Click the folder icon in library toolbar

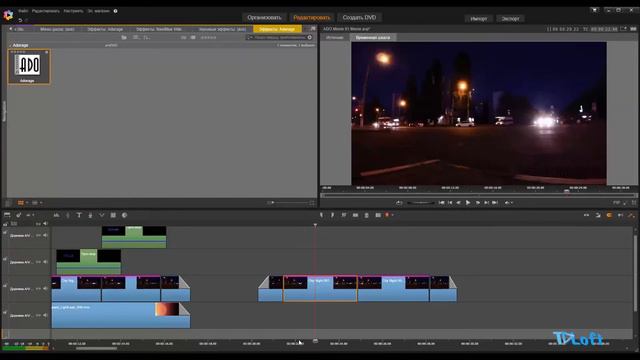click(x=124, y=38)
